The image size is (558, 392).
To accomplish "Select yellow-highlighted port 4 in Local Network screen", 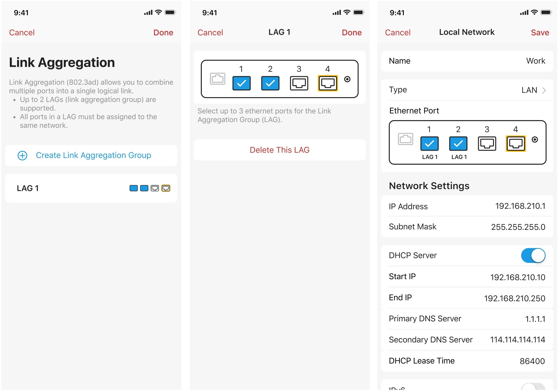I will (x=515, y=144).
